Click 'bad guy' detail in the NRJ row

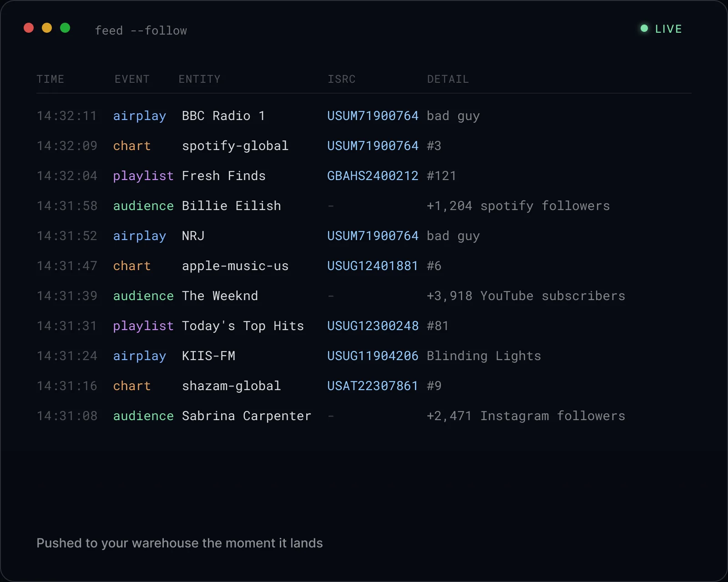[453, 236]
